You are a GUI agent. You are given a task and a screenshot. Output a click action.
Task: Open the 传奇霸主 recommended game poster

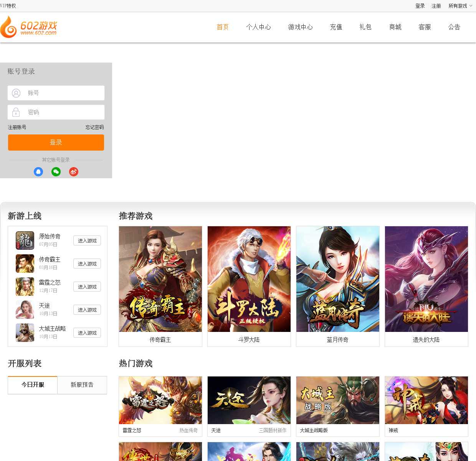pos(160,279)
